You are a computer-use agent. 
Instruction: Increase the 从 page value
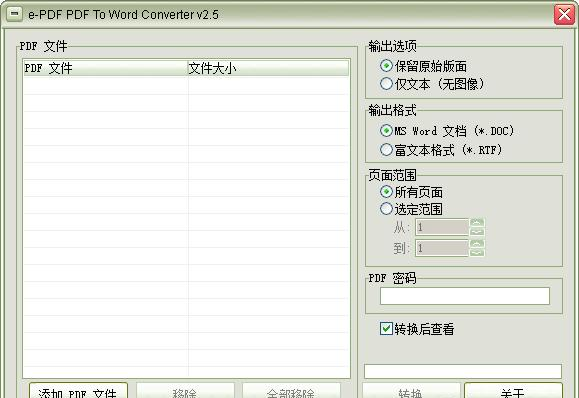[477, 223]
